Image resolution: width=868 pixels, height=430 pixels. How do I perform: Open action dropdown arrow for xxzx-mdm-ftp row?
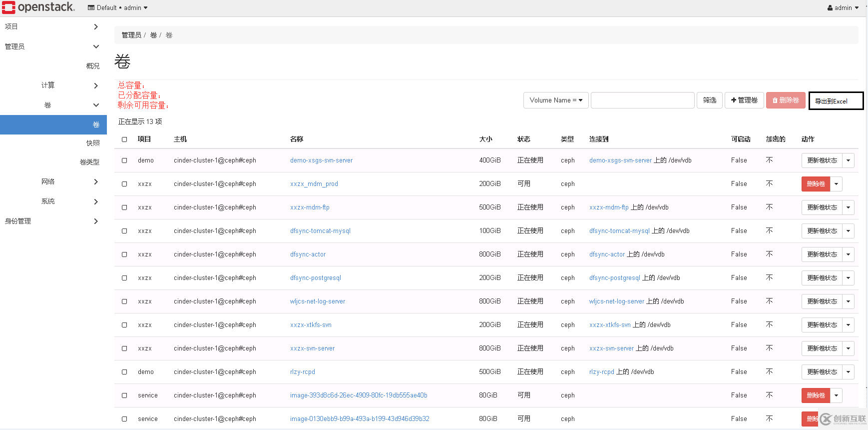coord(848,207)
